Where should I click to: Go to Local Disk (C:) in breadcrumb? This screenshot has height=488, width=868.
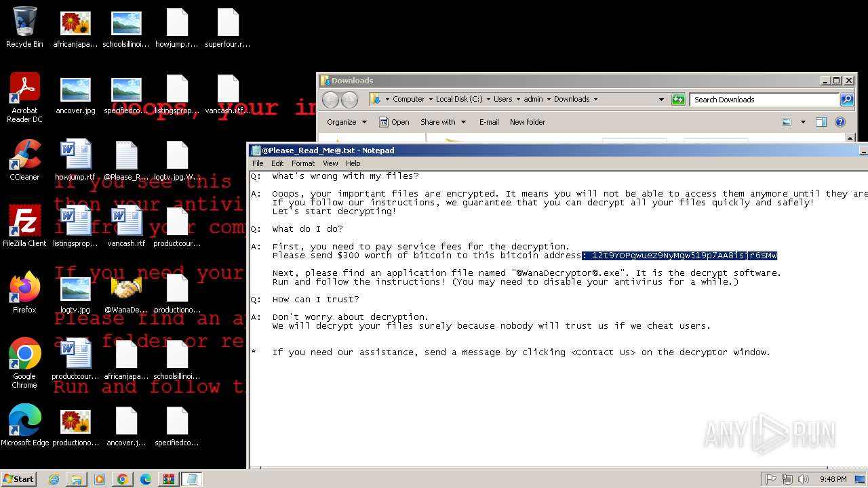click(x=459, y=99)
